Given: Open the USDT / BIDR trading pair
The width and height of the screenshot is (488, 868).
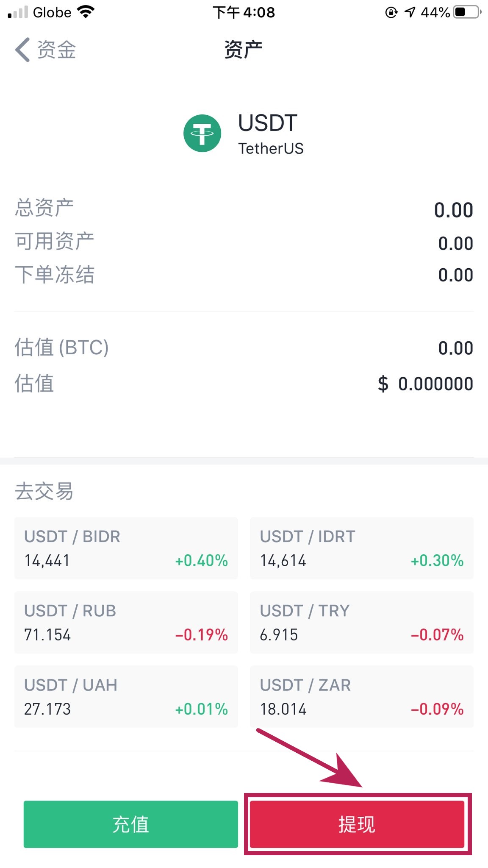Looking at the screenshot, I should tap(126, 548).
